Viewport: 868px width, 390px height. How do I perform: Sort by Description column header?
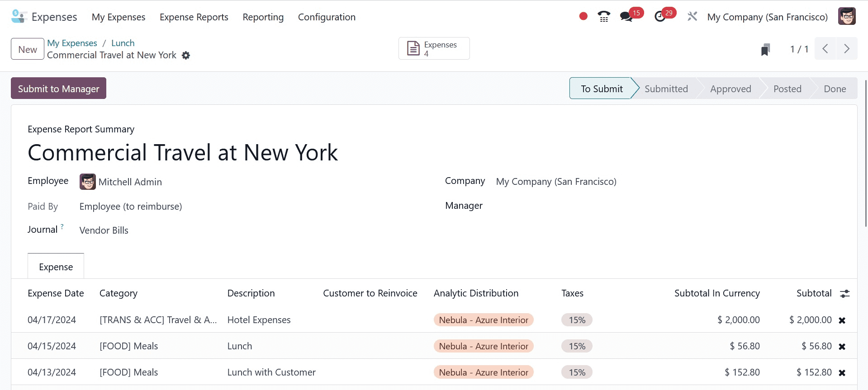tap(251, 293)
